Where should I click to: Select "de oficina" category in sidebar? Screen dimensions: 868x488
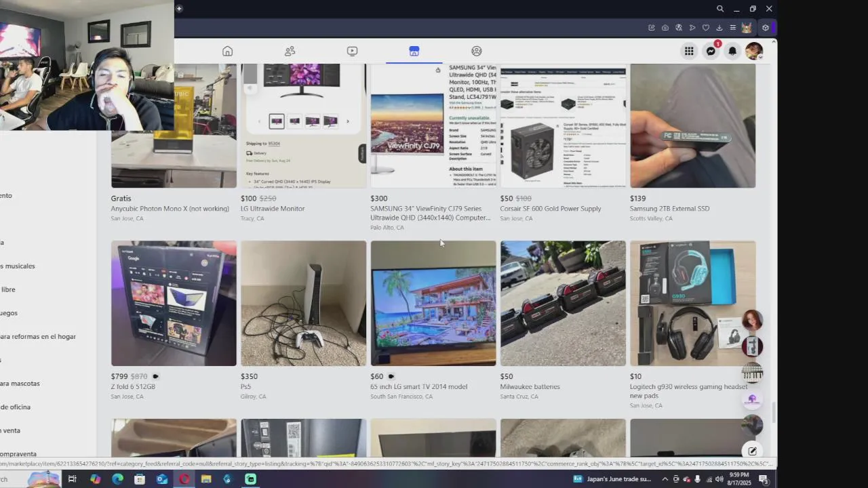pos(15,407)
